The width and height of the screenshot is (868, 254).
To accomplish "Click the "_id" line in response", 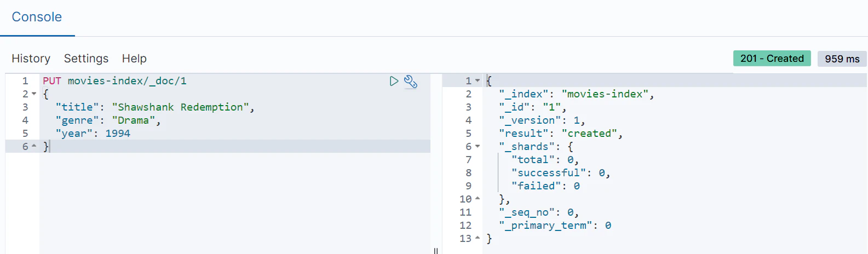I will [x=532, y=107].
